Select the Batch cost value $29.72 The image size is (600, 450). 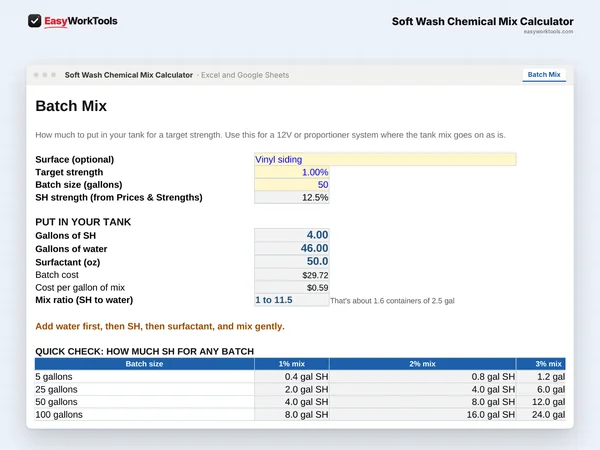coord(292,275)
